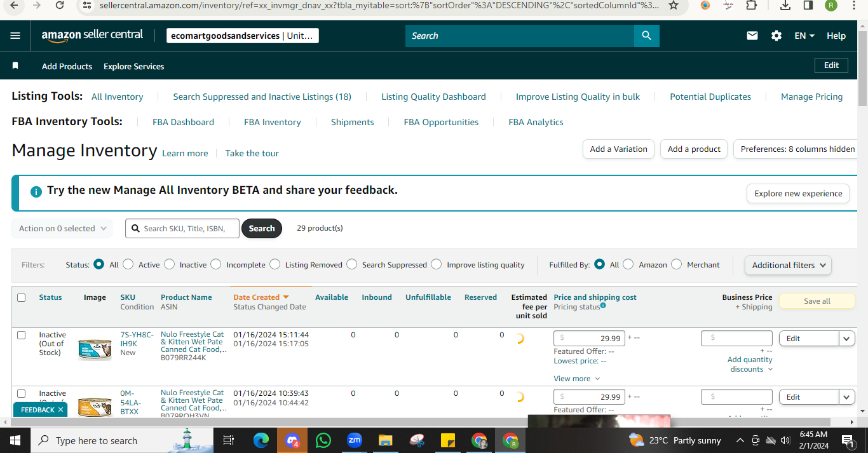This screenshot has height=453, width=868.
Task: Open FBA Dashboard
Action: pyautogui.click(x=183, y=122)
